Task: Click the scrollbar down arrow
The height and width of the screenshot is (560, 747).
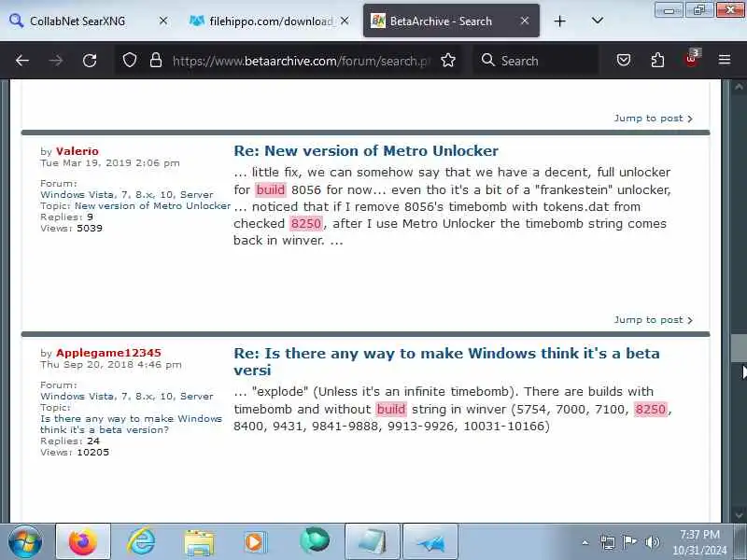Action: 739,515
